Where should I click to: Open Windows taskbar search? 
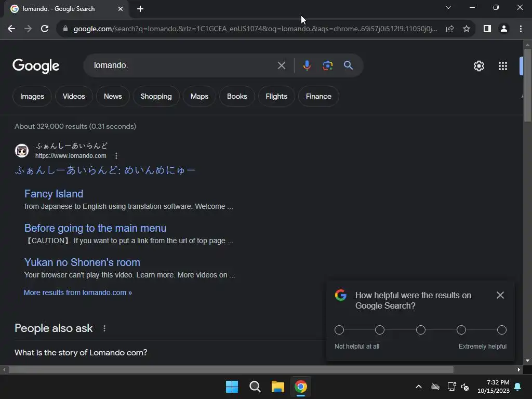[255, 387]
